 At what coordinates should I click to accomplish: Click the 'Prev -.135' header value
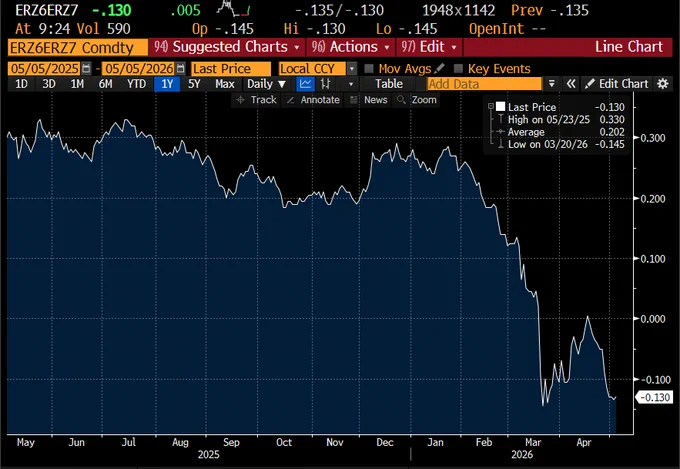point(550,10)
